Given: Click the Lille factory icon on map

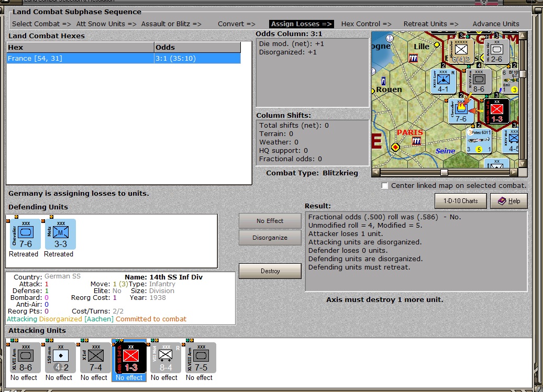Looking at the screenshot, I should (414, 58).
